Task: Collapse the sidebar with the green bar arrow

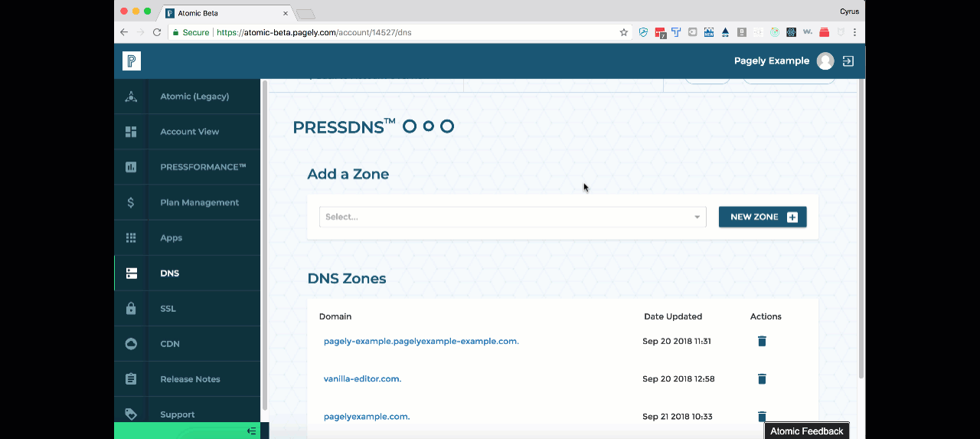Action: (x=251, y=431)
